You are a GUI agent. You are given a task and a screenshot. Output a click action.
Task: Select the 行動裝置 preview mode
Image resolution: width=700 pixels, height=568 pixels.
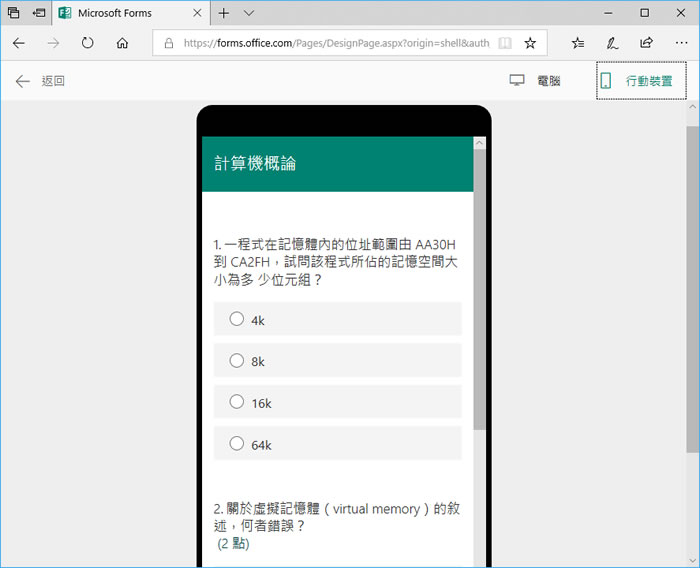click(x=641, y=81)
